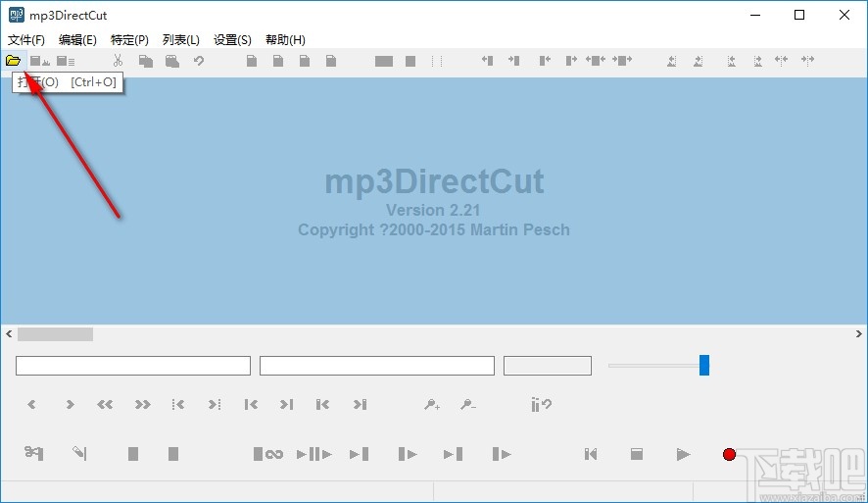Go to dotted-line previous marker button
This screenshot has height=503, width=868.
177,404
